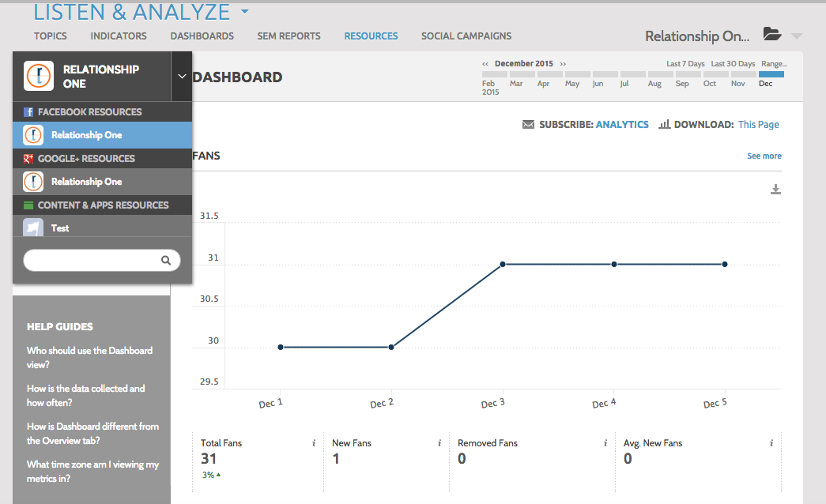Image resolution: width=826 pixels, height=504 pixels.
Task: Click the search magnifier icon
Action: pyautogui.click(x=166, y=260)
